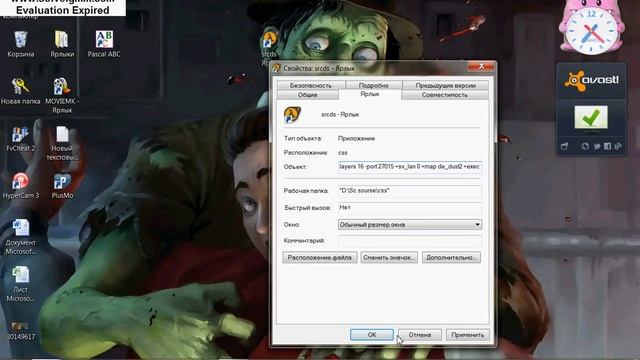Image resolution: width=640 pixels, height=360 pixels.
Task: Click the Быстрый вызов field
Action: click(x=410, y=207)
